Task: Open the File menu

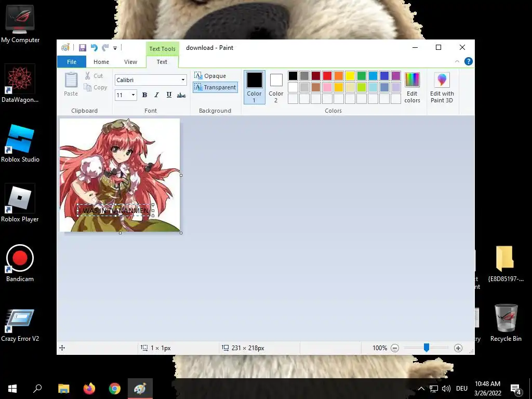Action: point(72,62)
